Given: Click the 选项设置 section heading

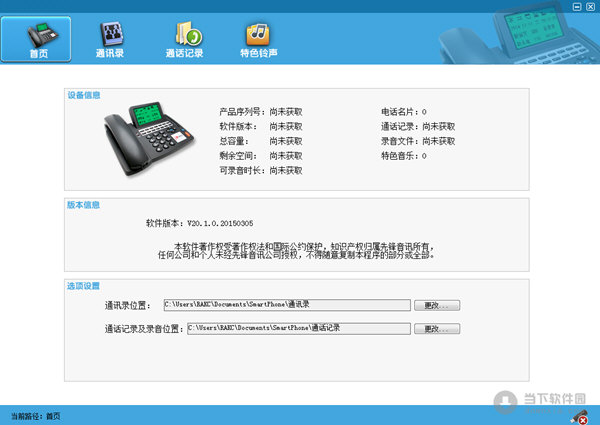Looking at the screenshot, I should click(83, 286).
